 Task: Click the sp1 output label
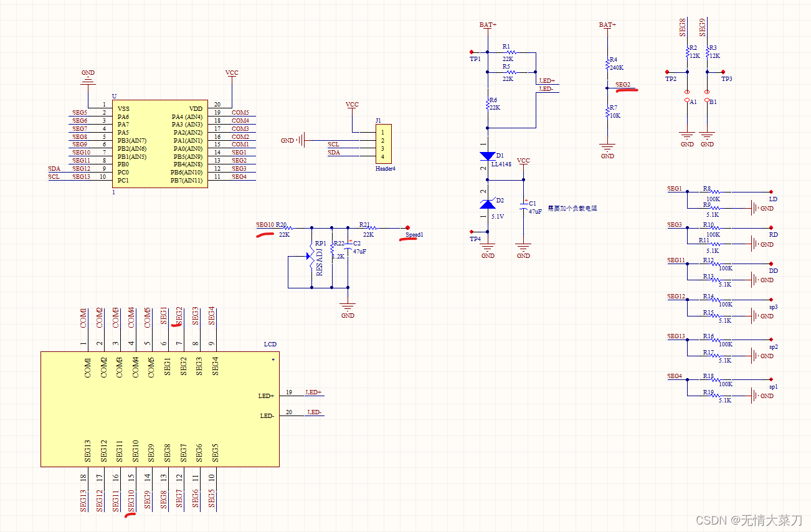(x=773, y=387)
